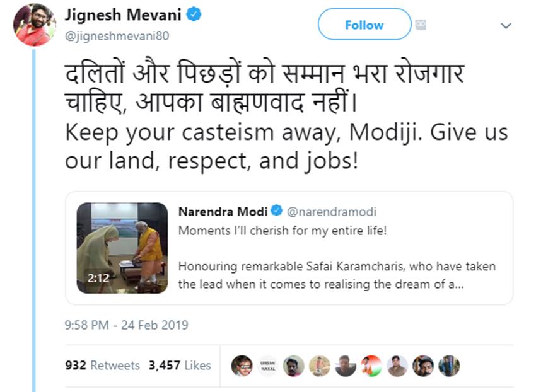Click the verified badge beside Narendra Modi
The width and height of the screenshot is (536, 392).
pyautogui.click(x=276, y=211)
